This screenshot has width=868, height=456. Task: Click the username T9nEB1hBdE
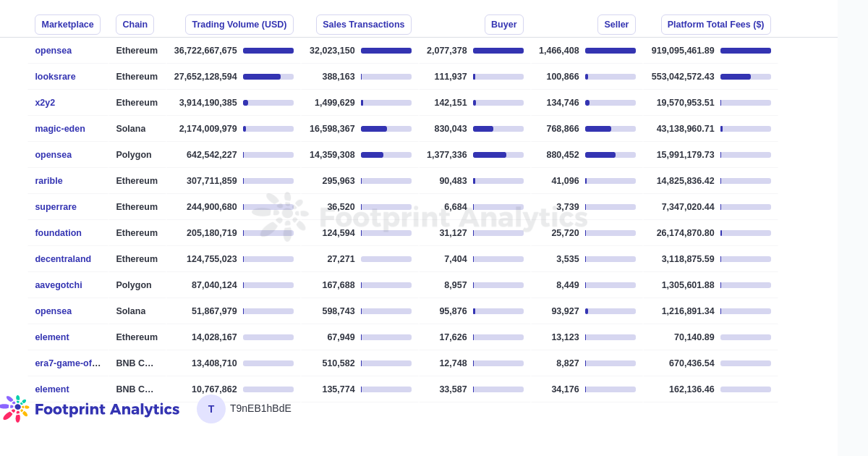260,408
